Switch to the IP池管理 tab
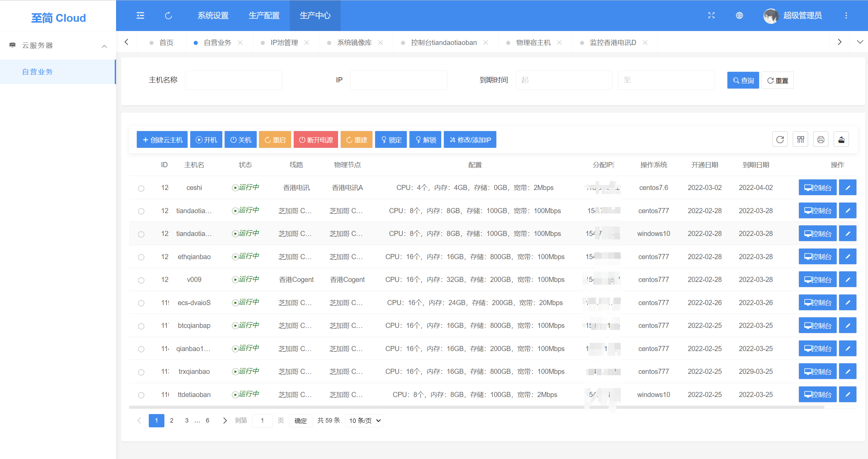 pyautogui.click(x=284, y=43)
